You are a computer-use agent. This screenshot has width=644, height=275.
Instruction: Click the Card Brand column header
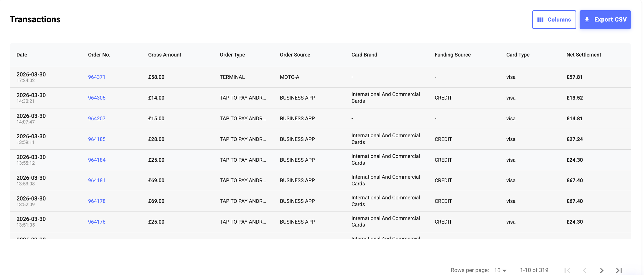(x=364, y=55)
